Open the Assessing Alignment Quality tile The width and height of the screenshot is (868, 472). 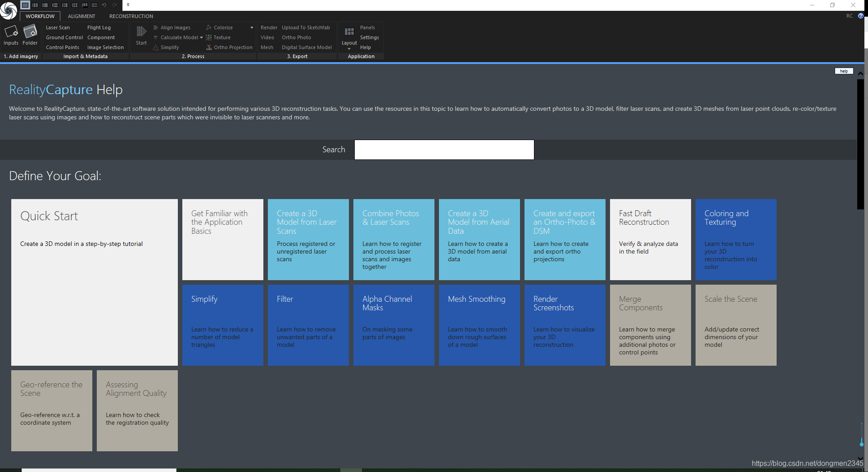coord(137,411)
